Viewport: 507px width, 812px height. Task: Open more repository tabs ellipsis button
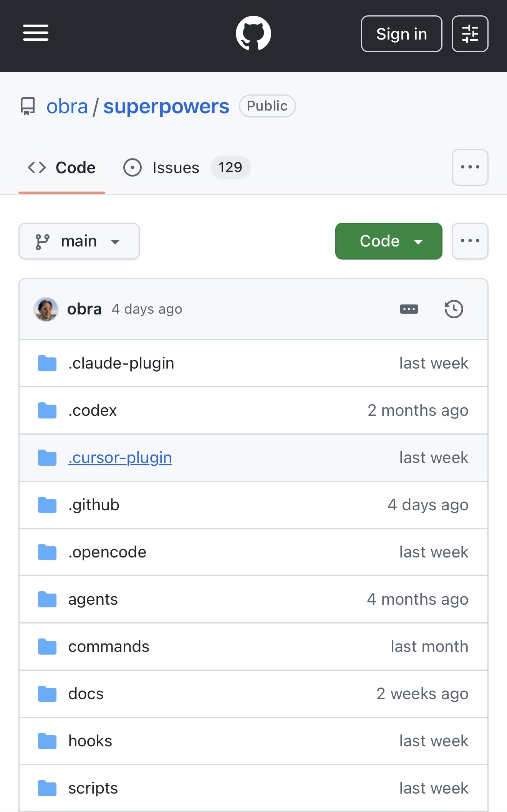coord(470,167)
